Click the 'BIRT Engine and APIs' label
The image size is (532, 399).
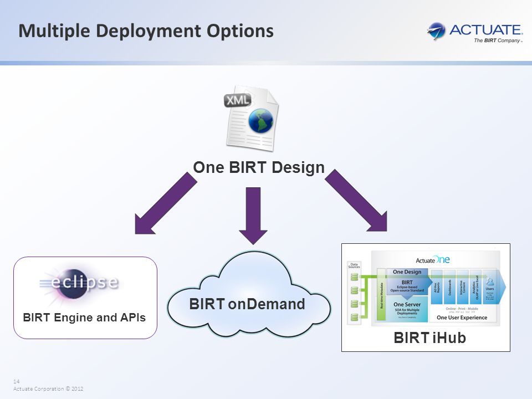coord(84,317)
